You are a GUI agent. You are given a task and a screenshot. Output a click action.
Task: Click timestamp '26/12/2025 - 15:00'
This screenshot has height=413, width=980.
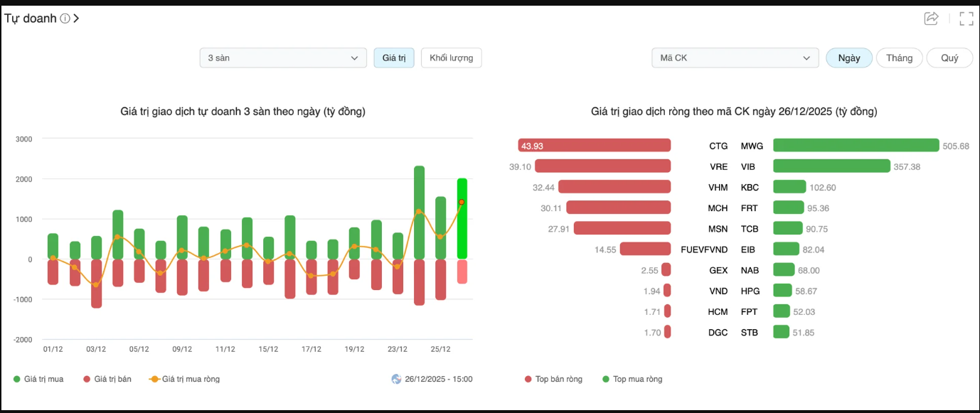(439, 379)
